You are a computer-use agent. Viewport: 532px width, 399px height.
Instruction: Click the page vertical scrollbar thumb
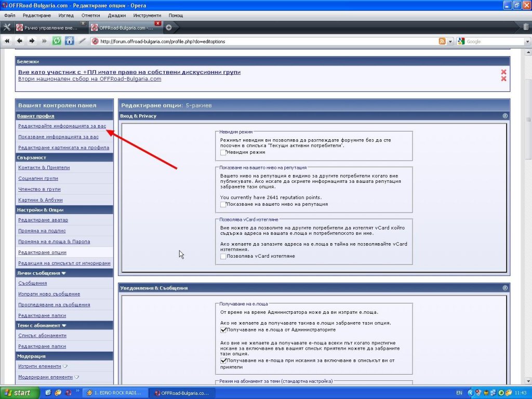click(x=528, y=119)
